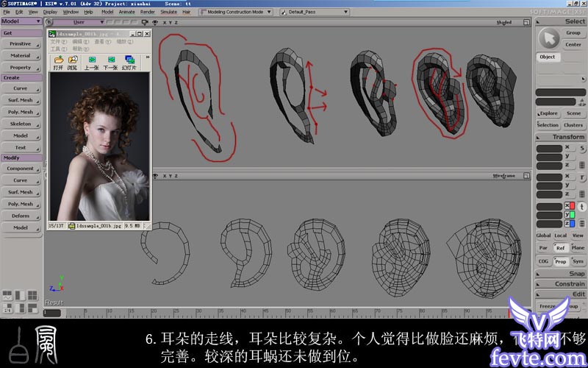Enable Prop transform option

560,261
